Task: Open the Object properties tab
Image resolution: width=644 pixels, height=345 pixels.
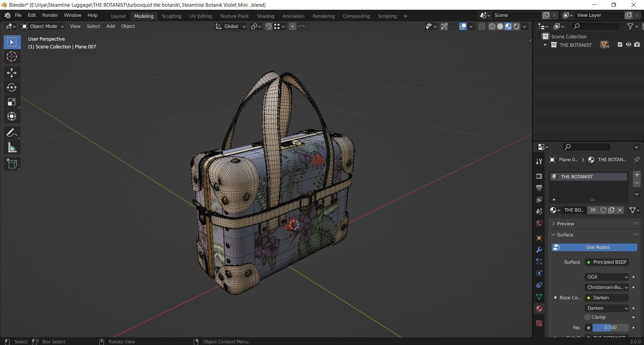Action: [539, 238]
